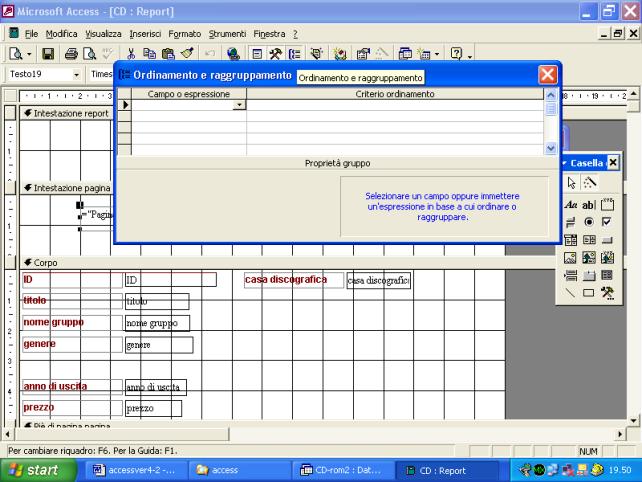642x482 pixels.
Task: Cut selection with the scissors icon
Action: click(131, 54)
